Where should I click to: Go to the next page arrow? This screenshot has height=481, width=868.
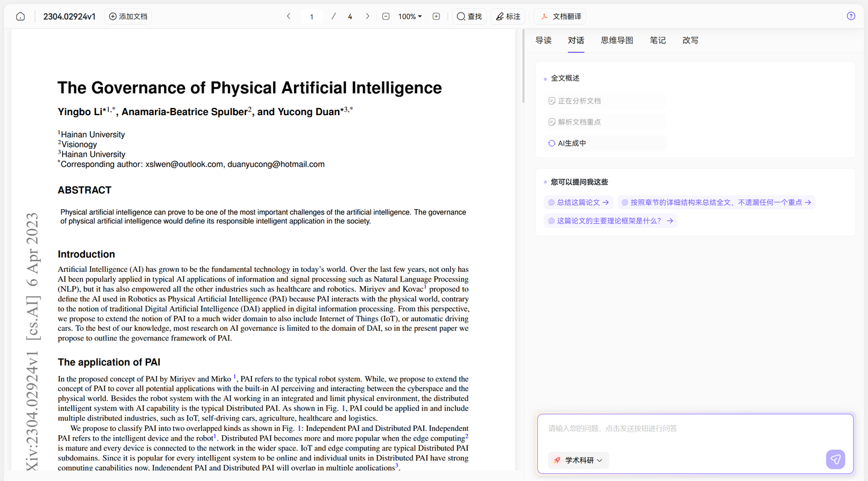[367, 16]
